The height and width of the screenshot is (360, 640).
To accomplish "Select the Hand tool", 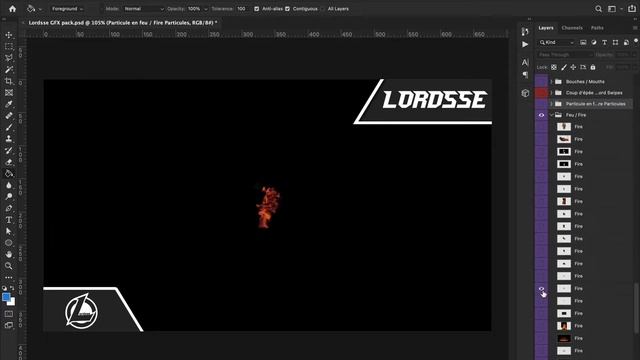I will [9, 254].
